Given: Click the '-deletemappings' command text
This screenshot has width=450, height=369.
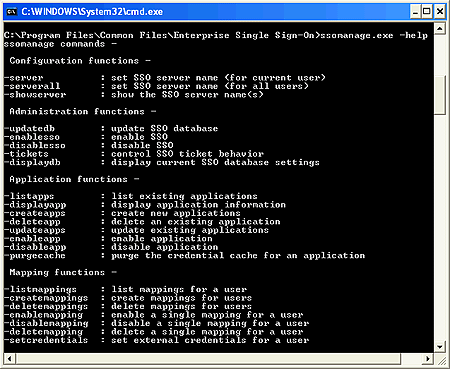Looking at the screenshot, I should tap(46, 306).
